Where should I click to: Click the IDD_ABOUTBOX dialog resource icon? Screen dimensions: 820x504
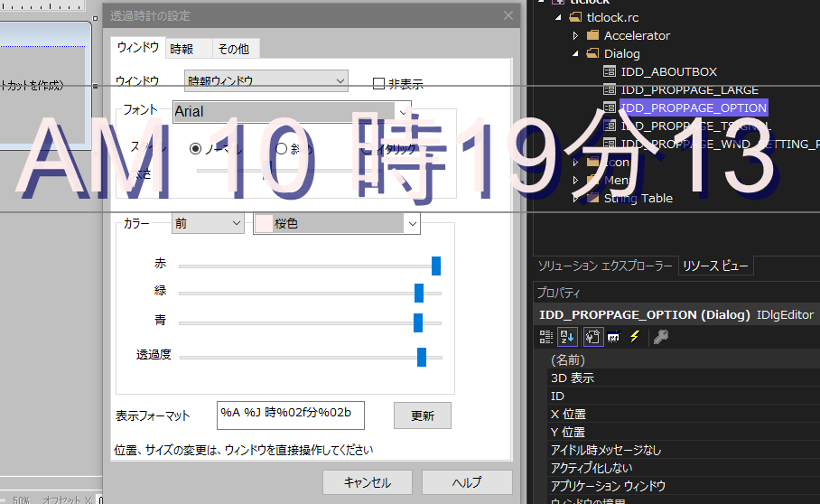610,71
